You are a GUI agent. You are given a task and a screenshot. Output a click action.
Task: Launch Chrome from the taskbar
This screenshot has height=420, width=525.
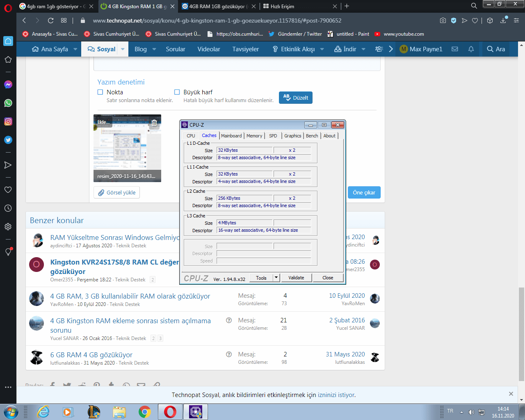tap(145, 412)
